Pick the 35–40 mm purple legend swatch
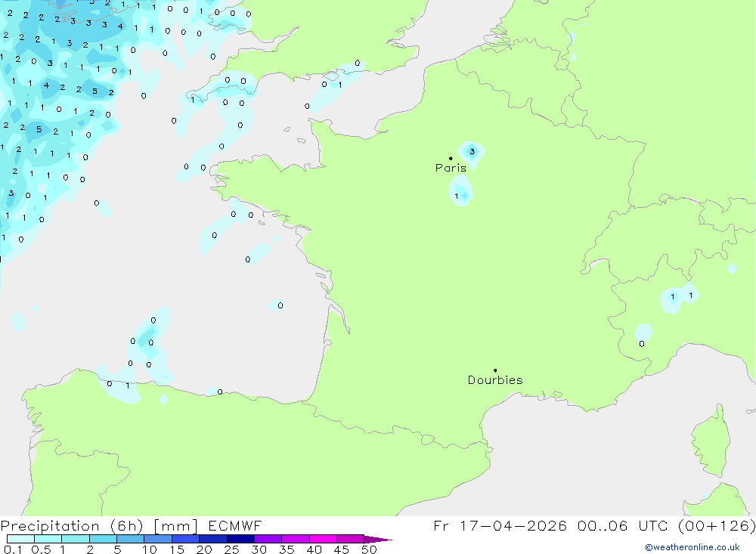This screenshot has width=756, height=554. click(295, 539)
